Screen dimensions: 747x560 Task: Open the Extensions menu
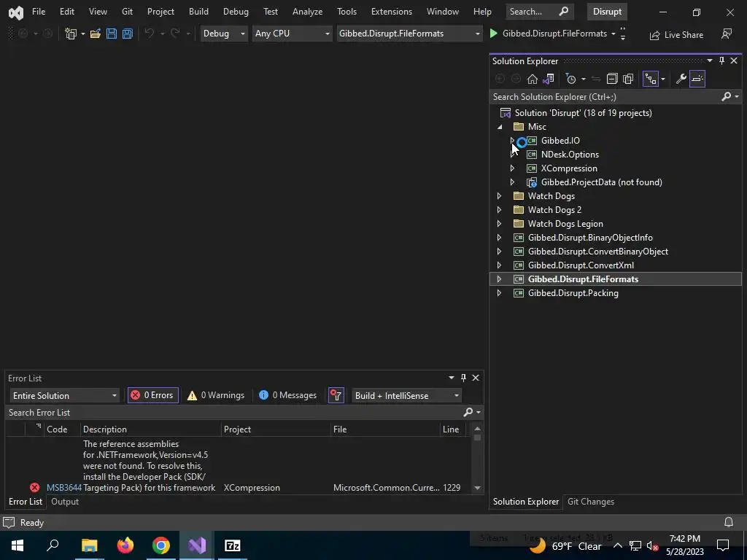[x=392, y=12]
